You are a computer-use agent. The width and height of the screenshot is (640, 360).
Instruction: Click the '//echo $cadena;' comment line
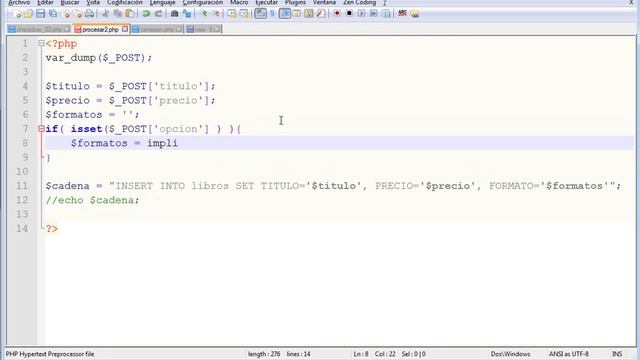point(92,200)
